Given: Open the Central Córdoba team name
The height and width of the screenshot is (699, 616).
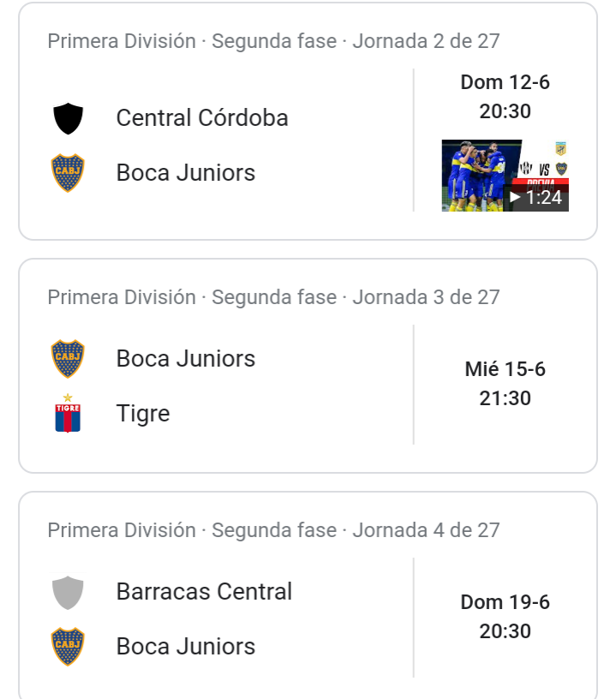Looking at the screenshot, I should 202,118.
